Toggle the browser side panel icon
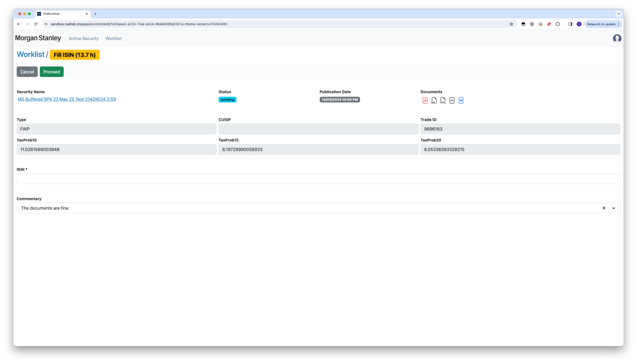The image size is (637, 364). pos(570,24)
